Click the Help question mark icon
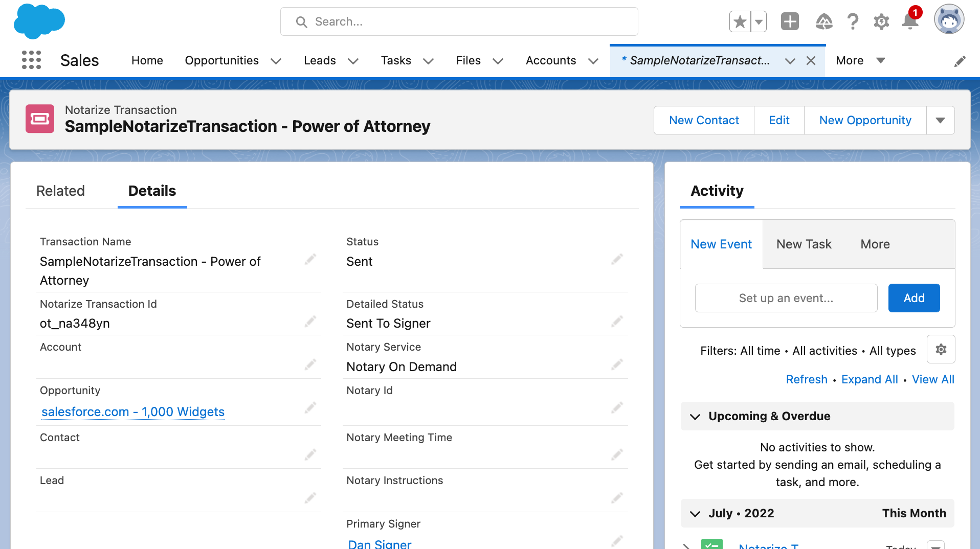 852,21
